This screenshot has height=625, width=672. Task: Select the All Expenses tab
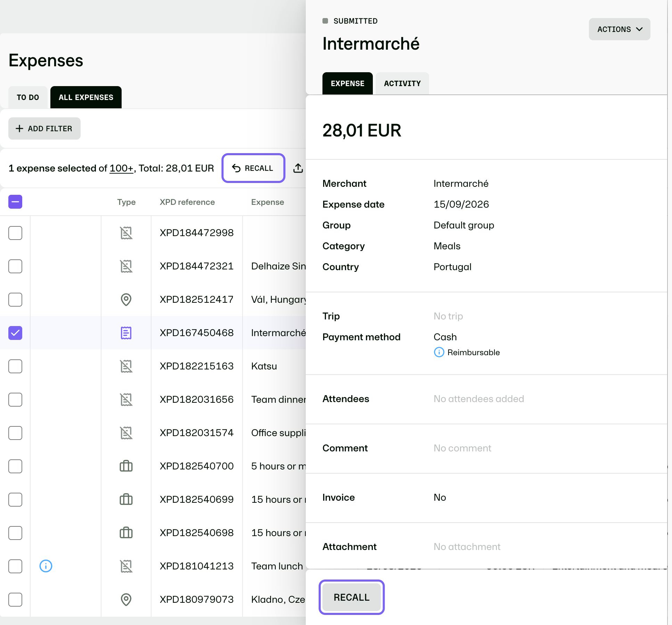pyautogui.click(x=86, y=97)
